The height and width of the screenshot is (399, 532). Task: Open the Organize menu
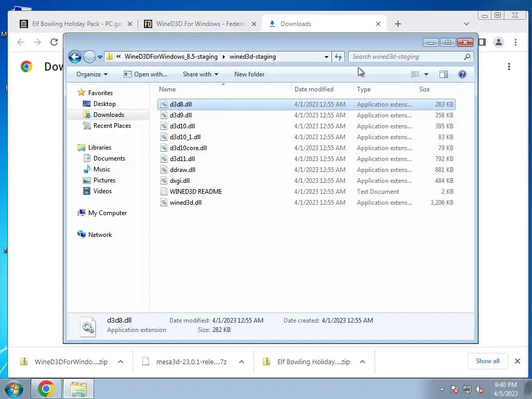91,74
